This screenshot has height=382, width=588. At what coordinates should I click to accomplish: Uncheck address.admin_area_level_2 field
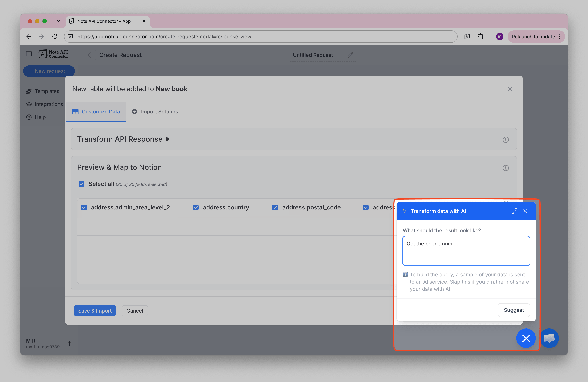pos(84,207)
